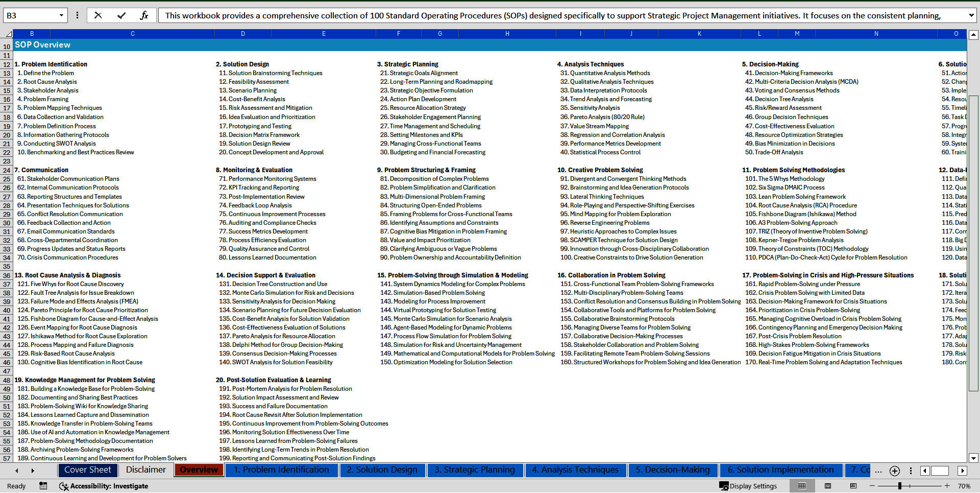The width and height of the screenshot is (980, 493).
Task: Add a new sheet with plus icon
Action: pyautogui.click(x=894, y=471)
